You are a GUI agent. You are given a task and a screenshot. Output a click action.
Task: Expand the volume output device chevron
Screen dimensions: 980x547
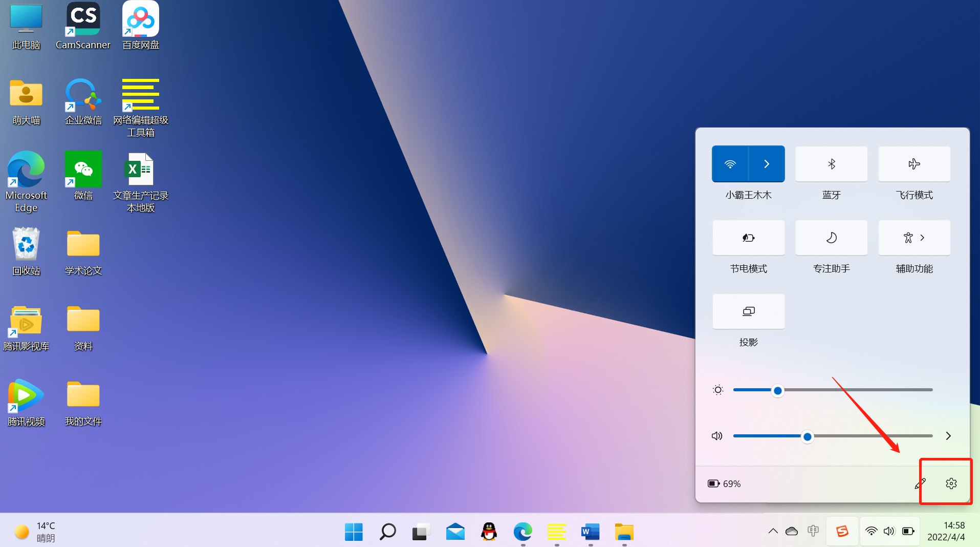[948, 436]
